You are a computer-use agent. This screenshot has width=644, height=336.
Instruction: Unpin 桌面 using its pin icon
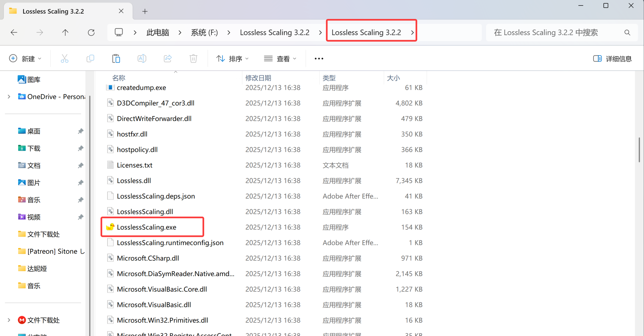point(80,131)
